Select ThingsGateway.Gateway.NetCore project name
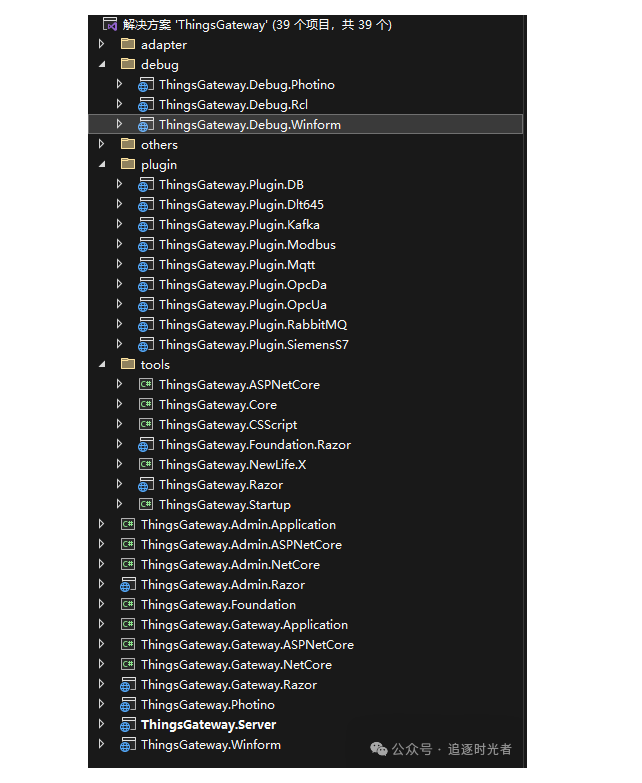Image resolution: width=642 pixels, height=783 pixels. tap(236, 665)
